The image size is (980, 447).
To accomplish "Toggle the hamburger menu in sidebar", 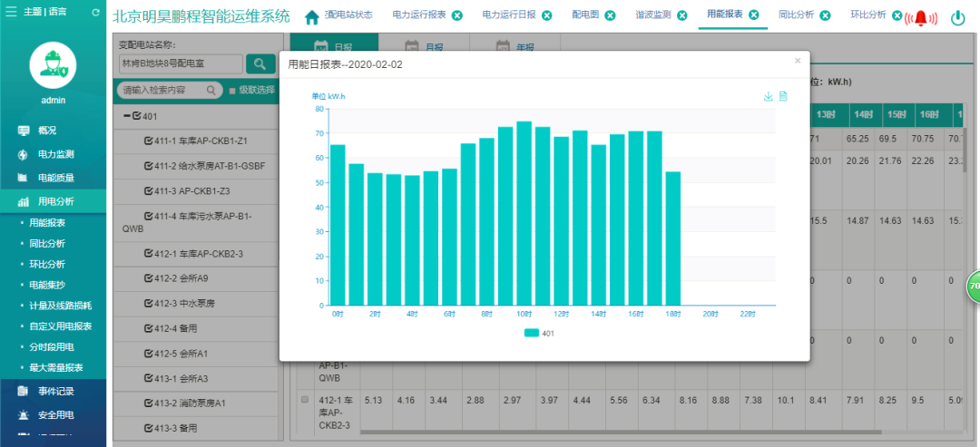I will click(x=10, y=13).
